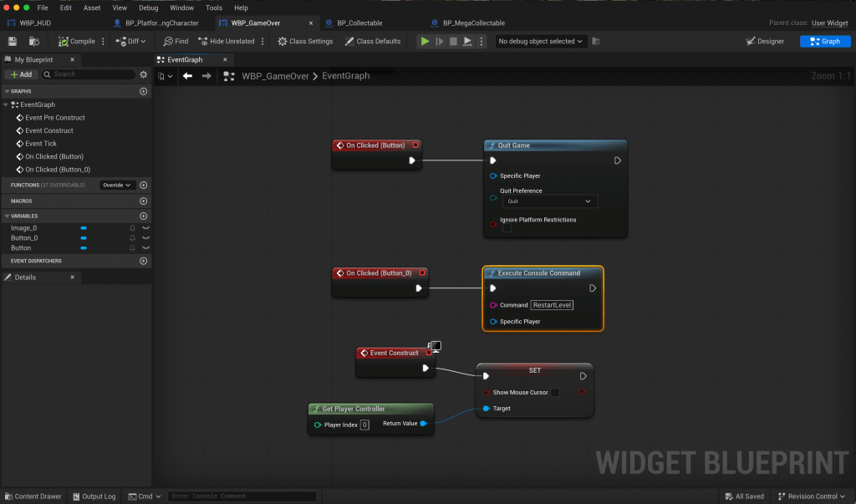
Task: Add a new variable with plus icon
Action: click(143, 216)
